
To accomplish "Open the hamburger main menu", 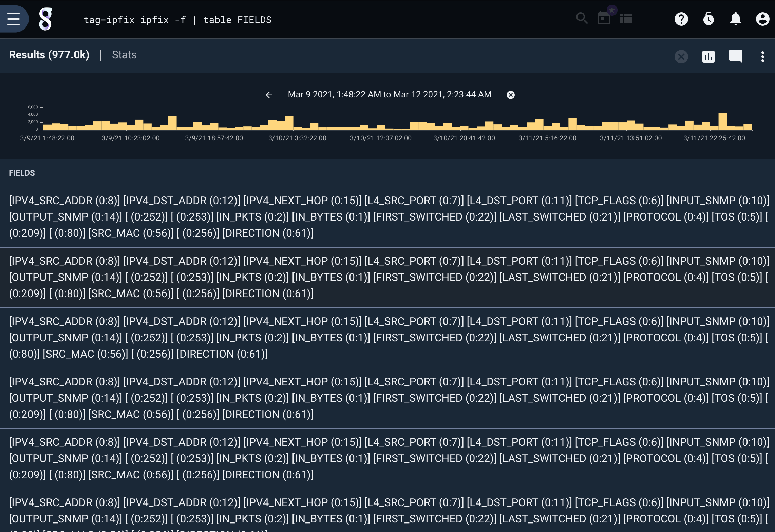I will point(14,19).
